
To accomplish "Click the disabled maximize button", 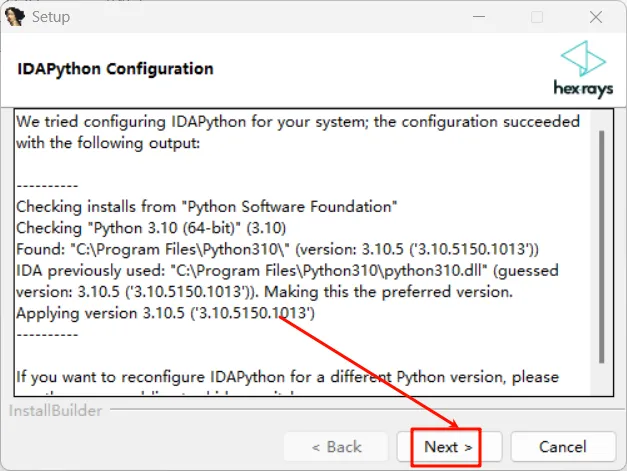I will pos(537,17).
